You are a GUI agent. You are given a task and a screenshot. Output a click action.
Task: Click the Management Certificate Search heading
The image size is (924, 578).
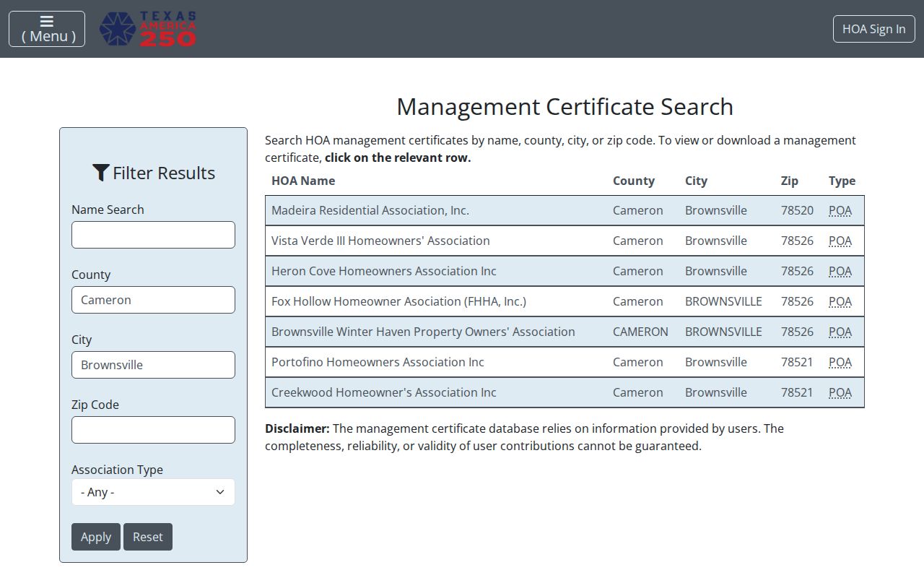[x=565, y=106]
